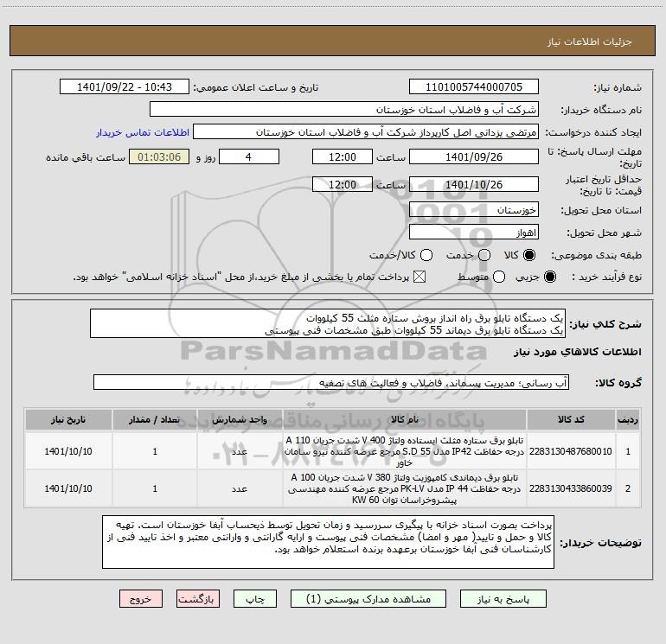This screenshot has width=666, height=644.
Task: Click the خروج exit button
Action: (141, 599)
